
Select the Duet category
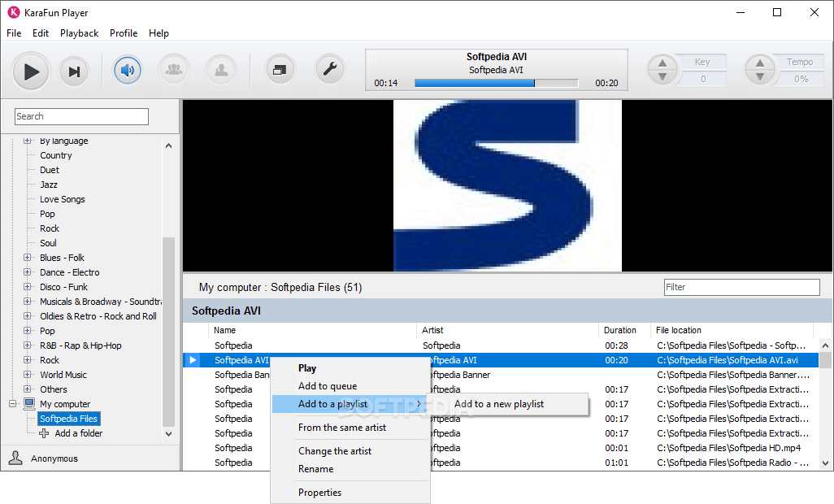(50, 170)
